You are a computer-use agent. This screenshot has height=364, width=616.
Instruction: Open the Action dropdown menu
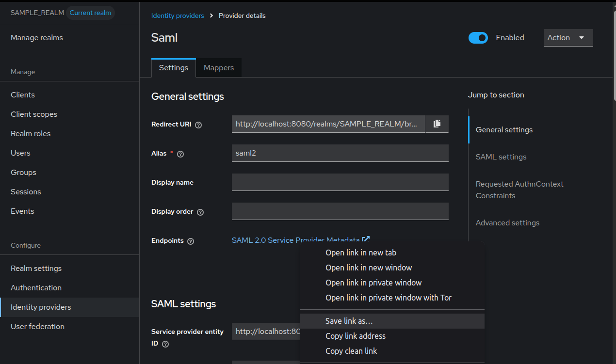coord(568,38)
